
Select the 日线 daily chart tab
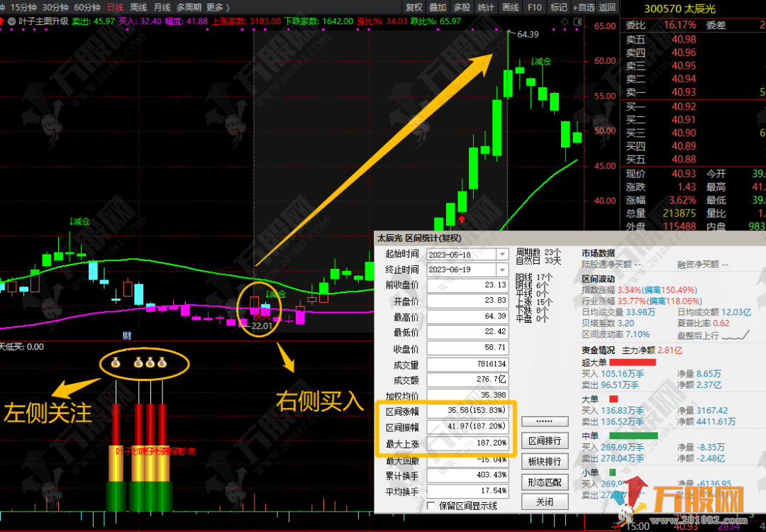pos(116,7)
